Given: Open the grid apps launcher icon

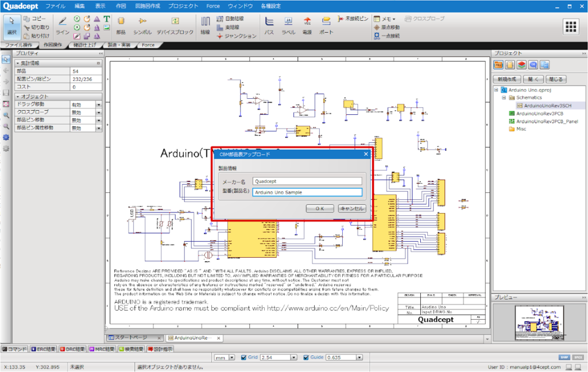Looking at the screenshot, I should (x=570, y=26).
